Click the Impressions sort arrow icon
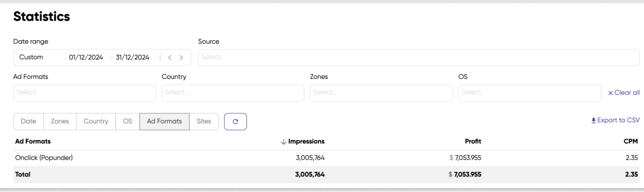The height and width of the screenshot is (192, 644). coord(284,142)
